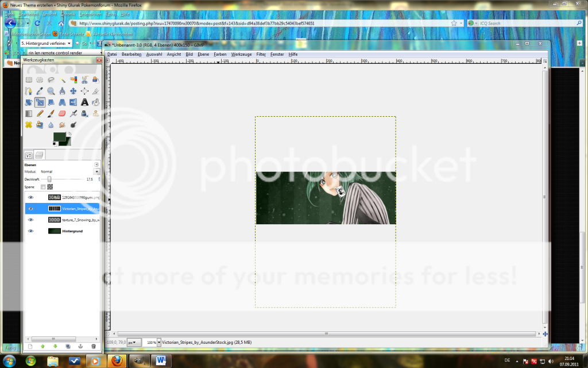588x368 pixels.
Task: Select the Rectangle Select tool
Action: (x=29, y=79)
